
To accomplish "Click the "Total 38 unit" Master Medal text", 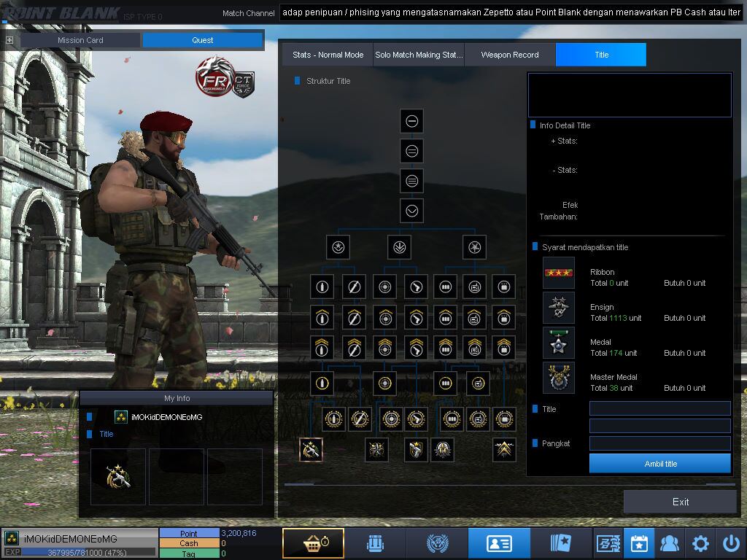I will click(x=611, y=388).
